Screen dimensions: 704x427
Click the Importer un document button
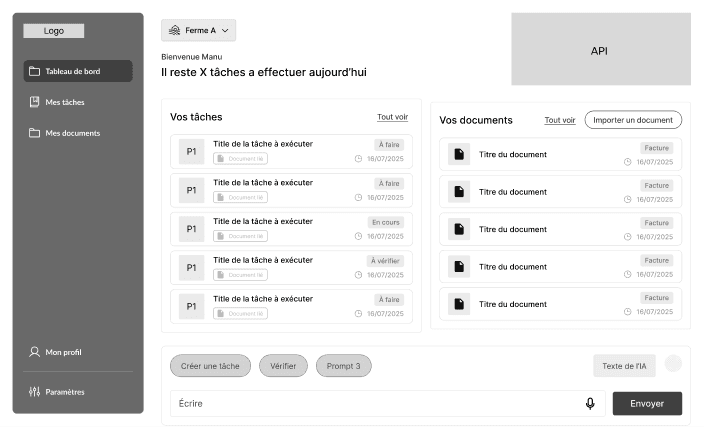click(x=633, y=120)
